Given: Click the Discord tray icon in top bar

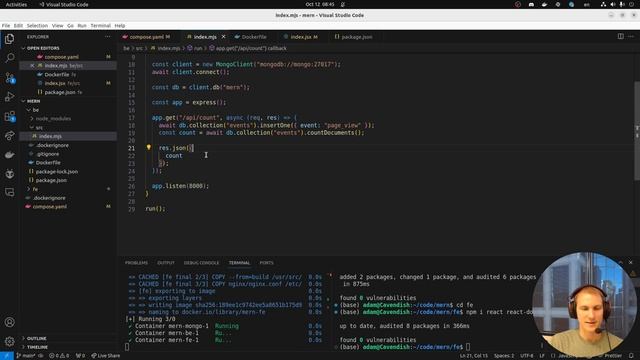Looking at the screenshot, I should [x=531, y=4].
